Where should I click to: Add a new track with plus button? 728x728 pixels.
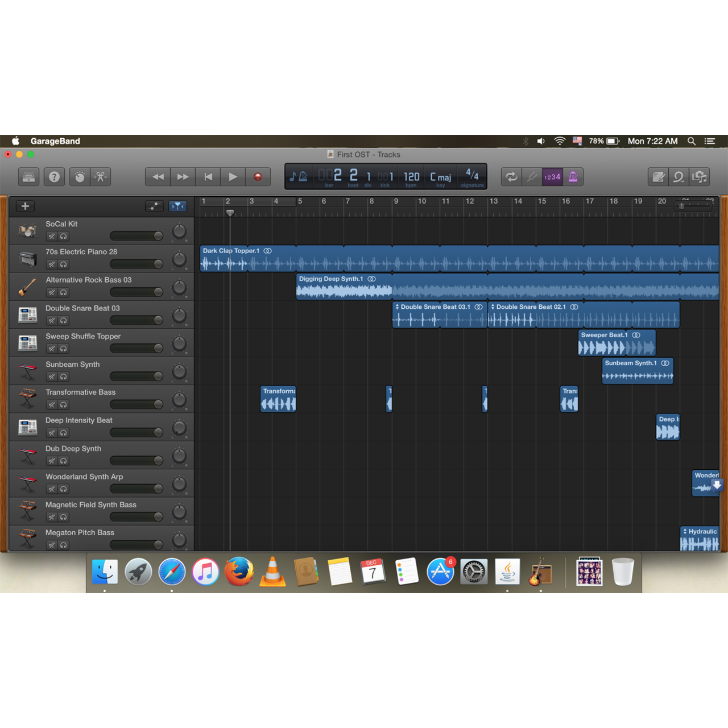click(x=25, y=206)
